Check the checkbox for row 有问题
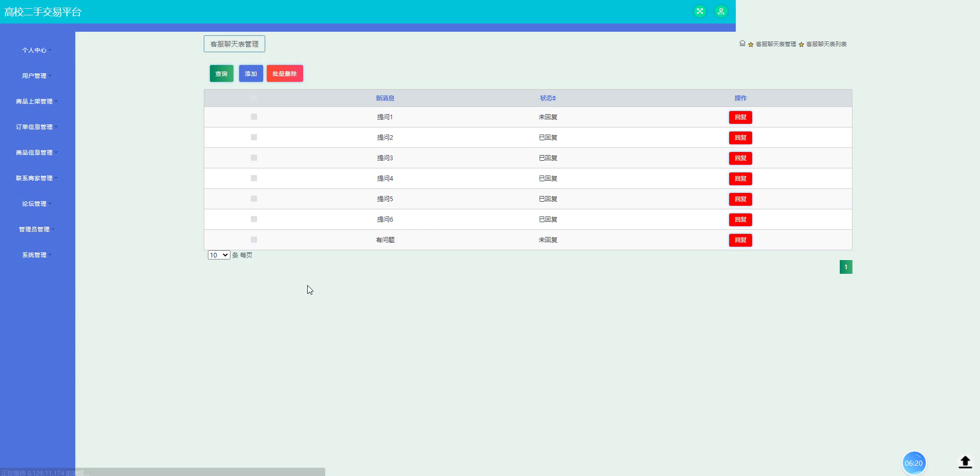This screenshot has height=476, width=980. [x=254, y=240]
